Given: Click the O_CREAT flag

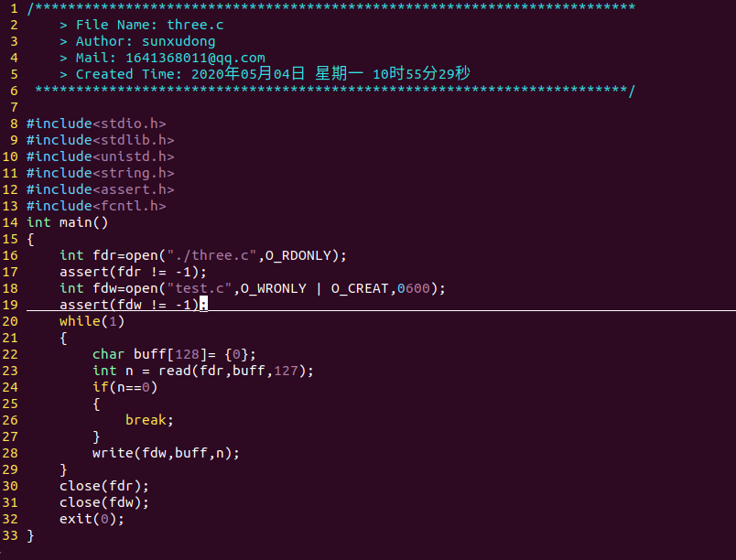Looking at the screenshot, I should click(x=360, y=288).
